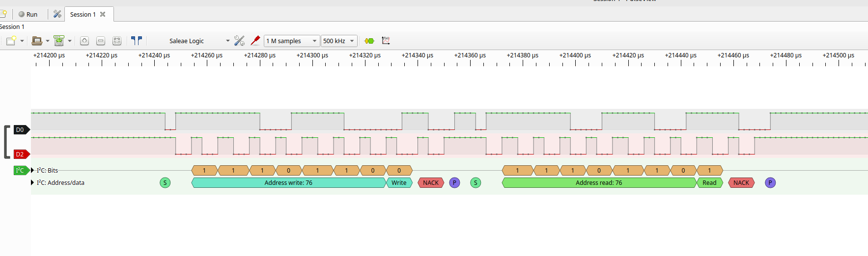Click the Save capture icon
This screenshot has width=868, height=256.
click(59, 41)
